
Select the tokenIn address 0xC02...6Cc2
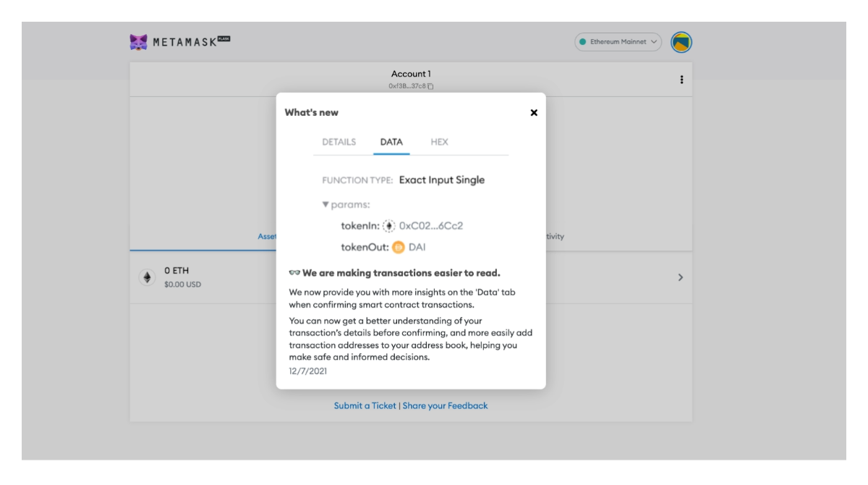pyautogui.click(x=431, y=226)
